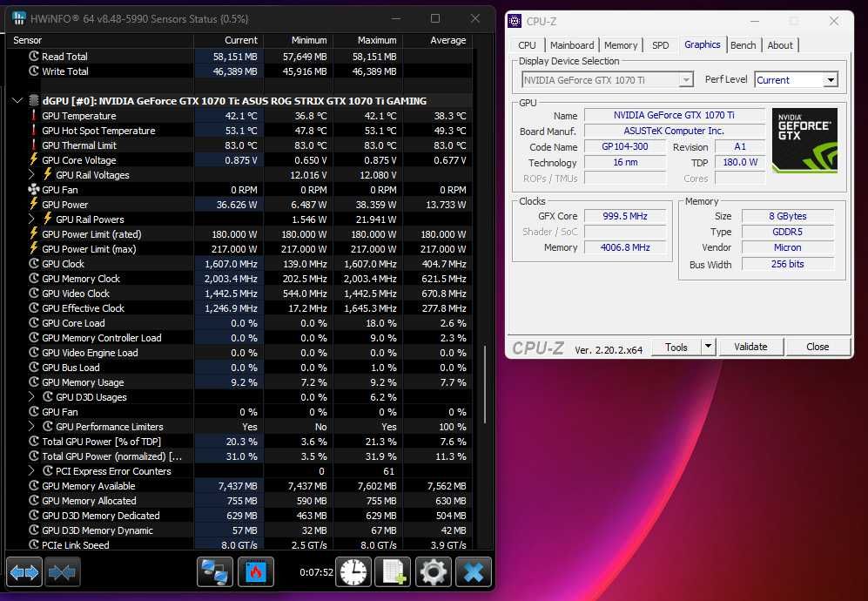Open the About tab in CPU-Z
The image size is (868, 601).
click(x=780, y=45)
